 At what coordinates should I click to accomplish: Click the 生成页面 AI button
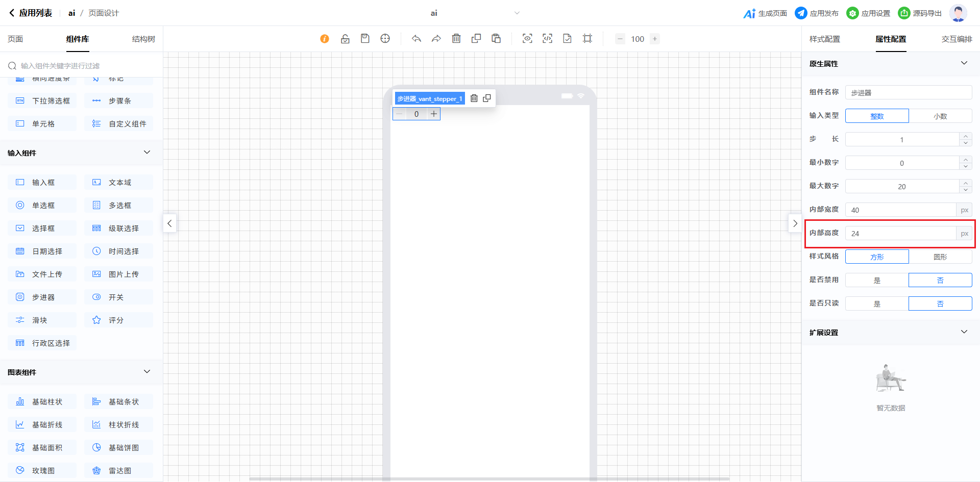765,13
